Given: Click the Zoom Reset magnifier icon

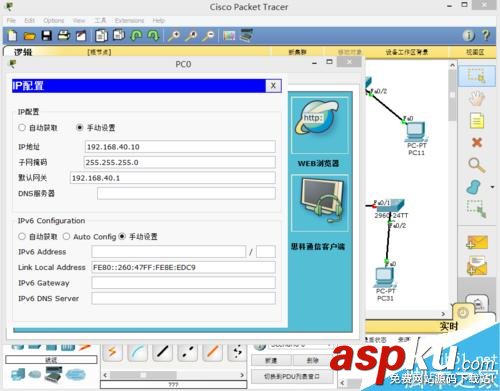Looking at the screenshot, I should (x=191, y=36).
